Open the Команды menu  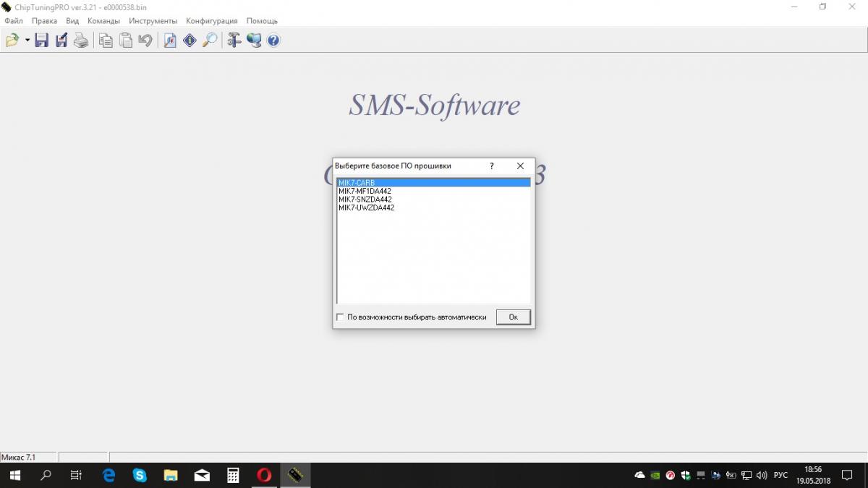point(103,21)
